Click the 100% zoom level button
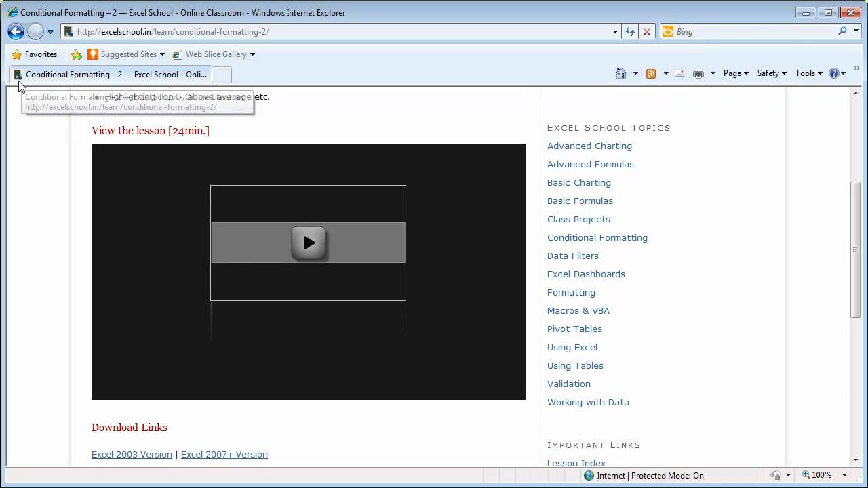 [816, 476]
